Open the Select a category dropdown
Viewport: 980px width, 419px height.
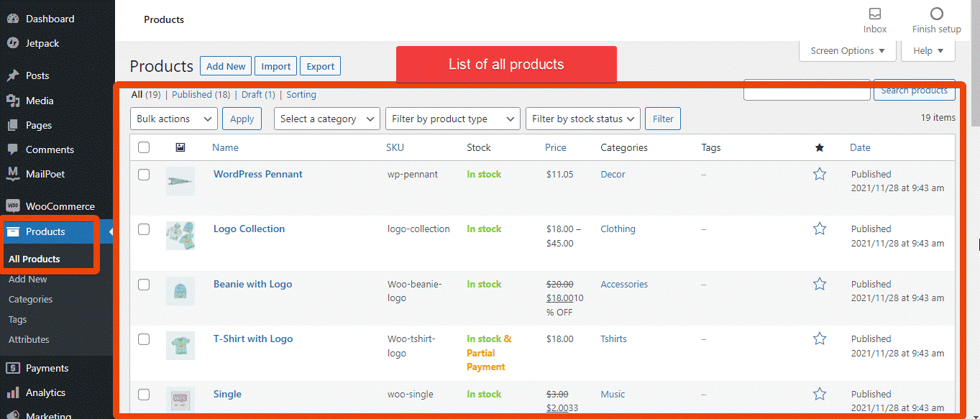(x=327, y=119)
